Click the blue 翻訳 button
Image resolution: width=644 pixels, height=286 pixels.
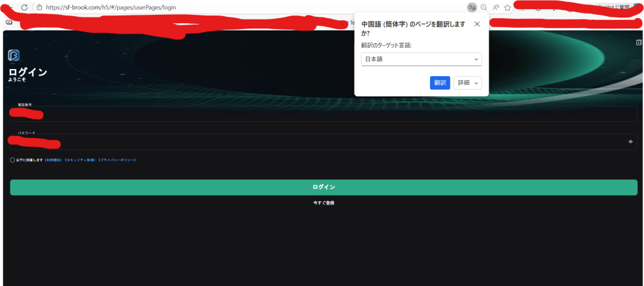coord(440,83)
